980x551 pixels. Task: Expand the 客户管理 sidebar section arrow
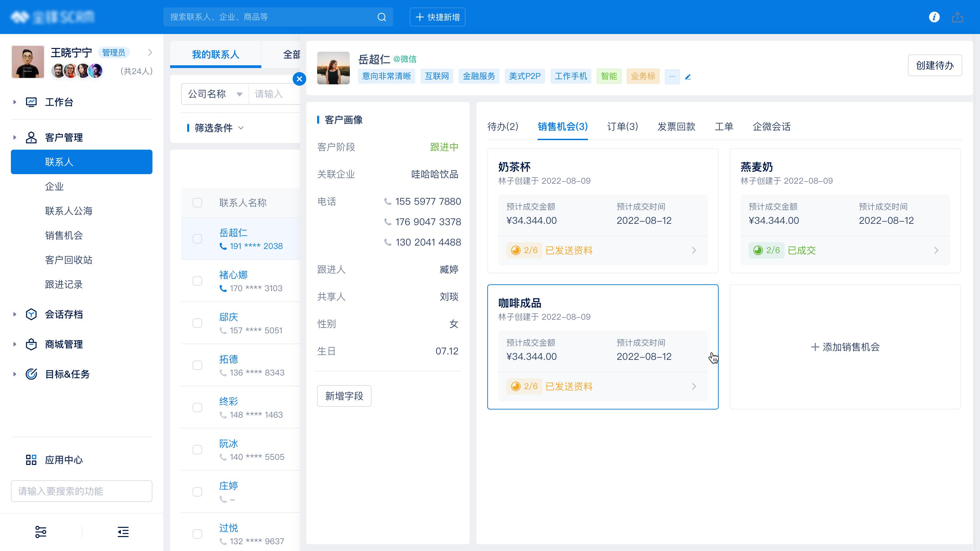[15, 137]
